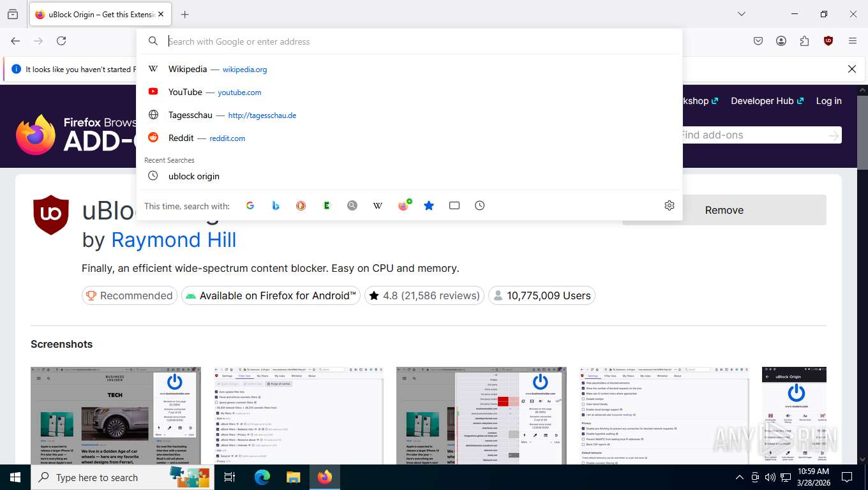Open first Business Insider screenshot thumbnail
Image resolution: width=868 pixels, height=490 pixels.
click(x=116, y=415)
